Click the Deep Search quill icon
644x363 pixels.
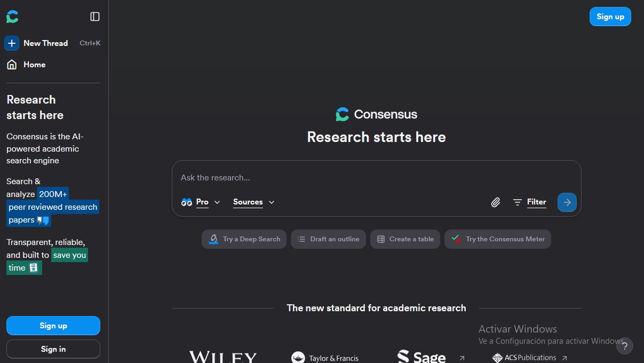point(214,239)
